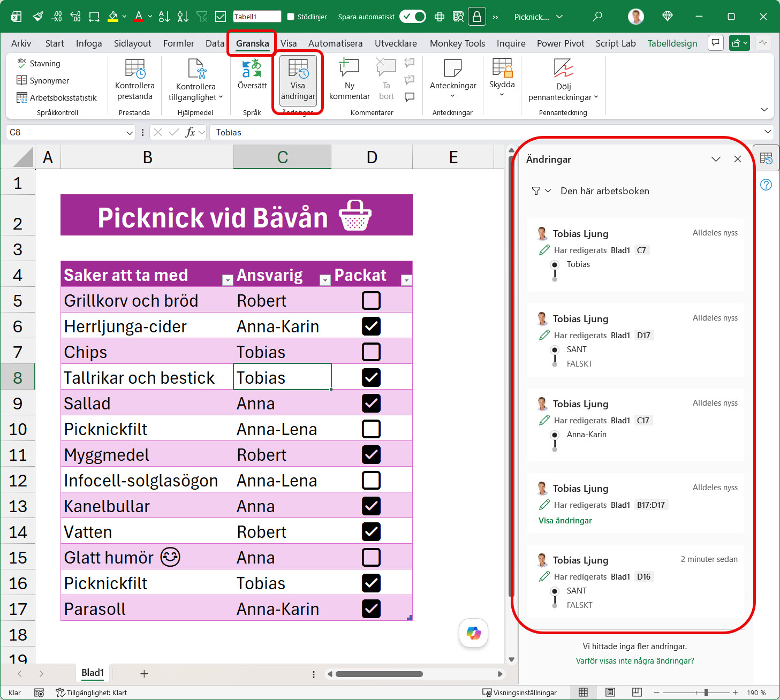Open the Name Box dropdown arrow
This screenshot has width=780, height=700.
(x=129, y=133)
